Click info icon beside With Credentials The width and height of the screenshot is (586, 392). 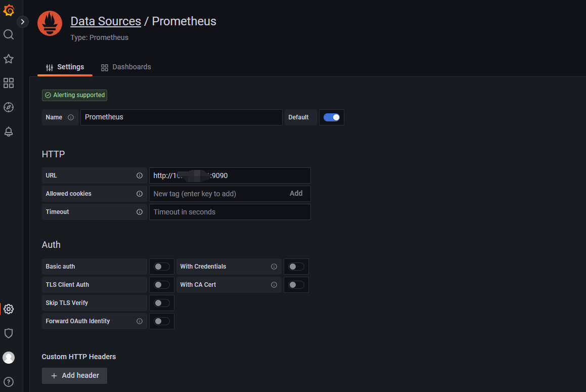(x=274, y=267)
